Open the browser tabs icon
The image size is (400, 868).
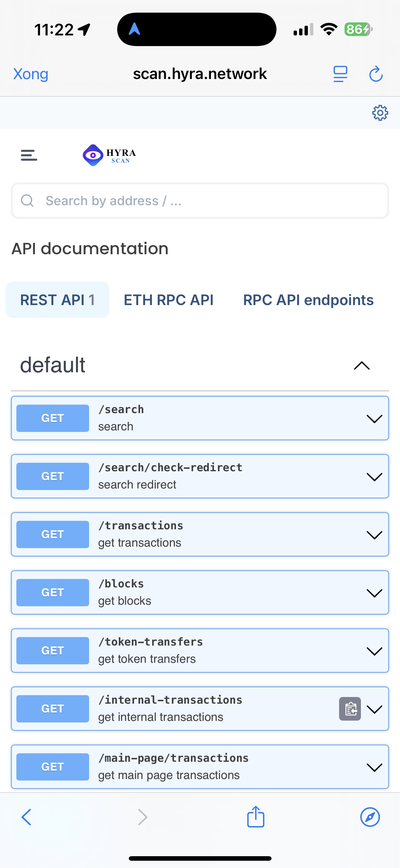[x=340, y=74]
